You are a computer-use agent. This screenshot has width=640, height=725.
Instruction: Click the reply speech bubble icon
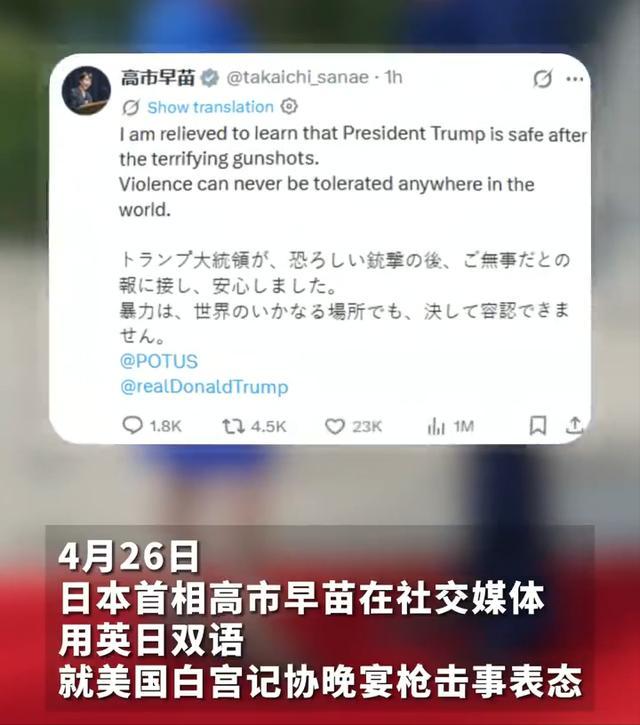(x=132, y=425)
